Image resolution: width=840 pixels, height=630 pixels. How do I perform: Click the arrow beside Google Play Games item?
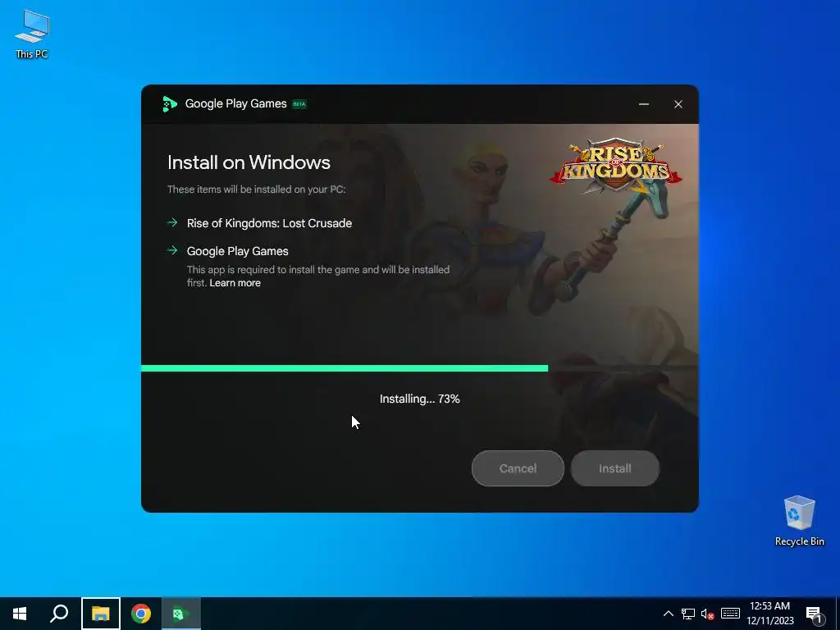[172, 250]
